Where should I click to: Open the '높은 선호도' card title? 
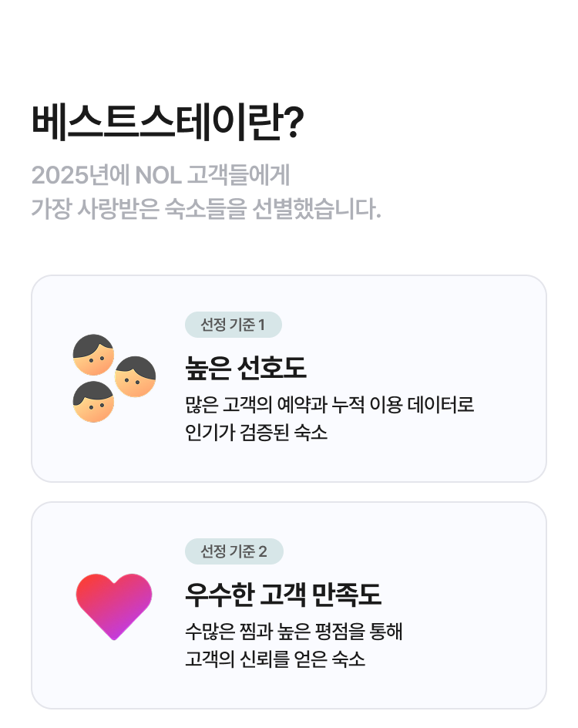[x=246, y=368]
